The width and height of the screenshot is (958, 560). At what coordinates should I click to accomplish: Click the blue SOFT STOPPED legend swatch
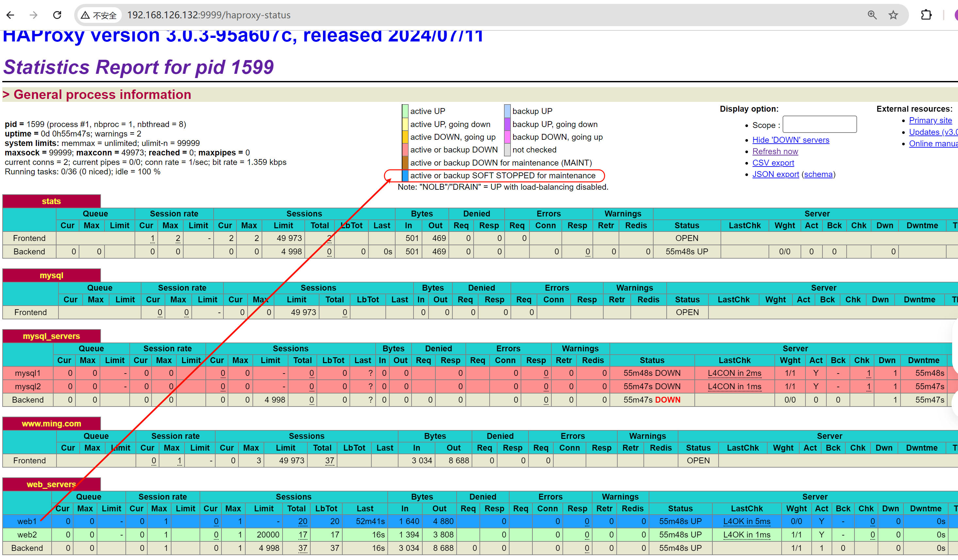point(405,176)
